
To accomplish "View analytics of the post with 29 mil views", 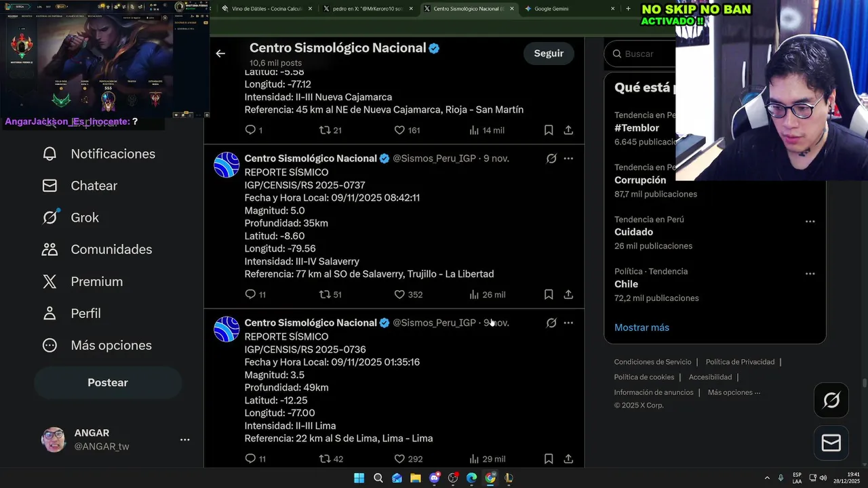I will (487, 459).
